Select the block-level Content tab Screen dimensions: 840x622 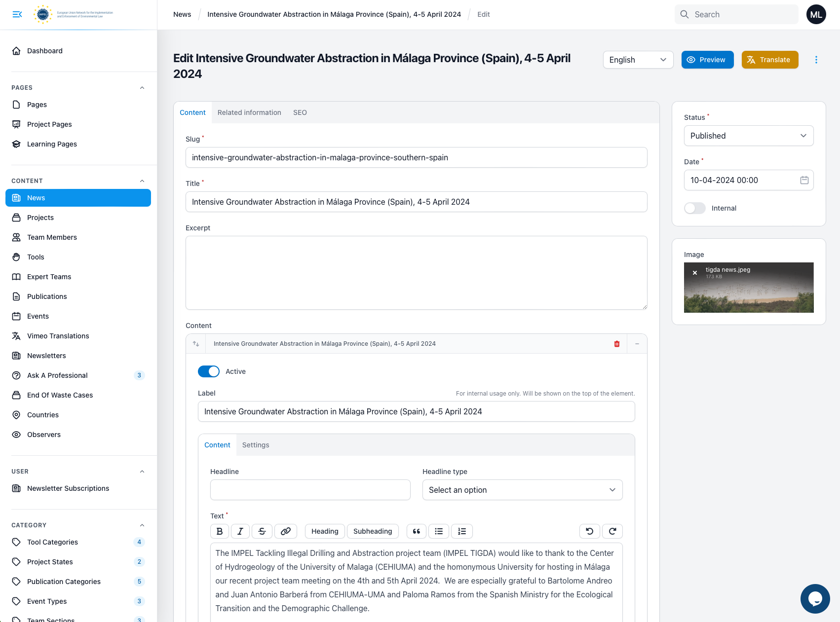[x=217, y=445]
